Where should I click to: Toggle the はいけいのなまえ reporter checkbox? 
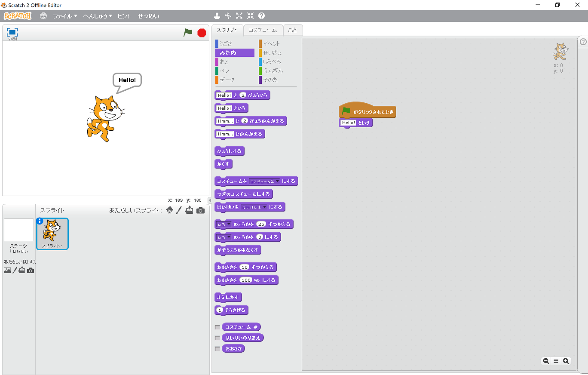[217, 338]
